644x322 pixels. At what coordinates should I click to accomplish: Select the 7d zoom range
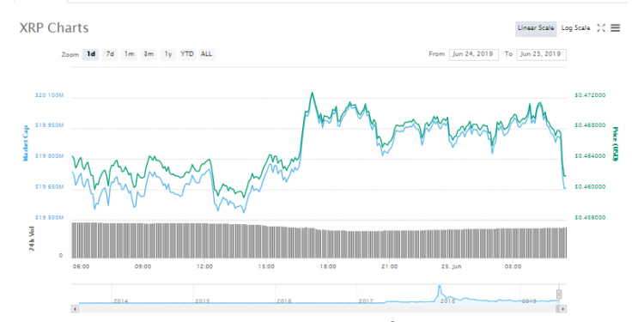[110, 54]
